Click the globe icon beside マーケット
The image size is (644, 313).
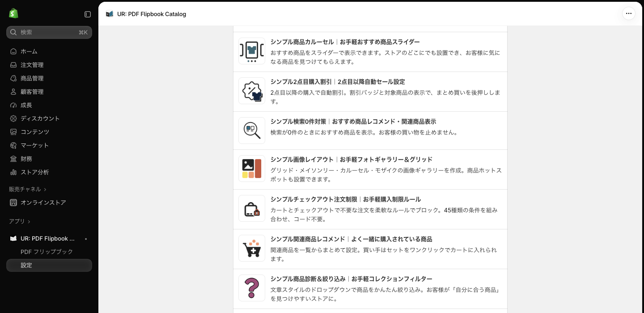[13, 145]
